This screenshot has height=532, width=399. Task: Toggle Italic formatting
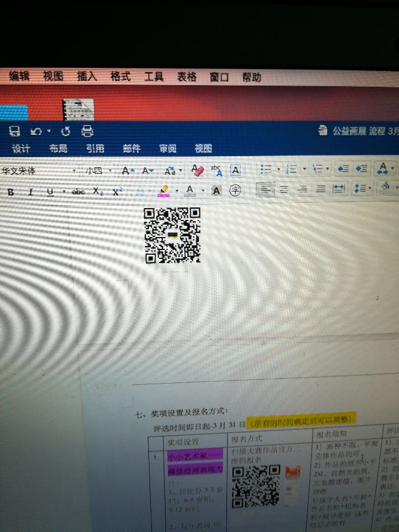click(x=30, y=192)
